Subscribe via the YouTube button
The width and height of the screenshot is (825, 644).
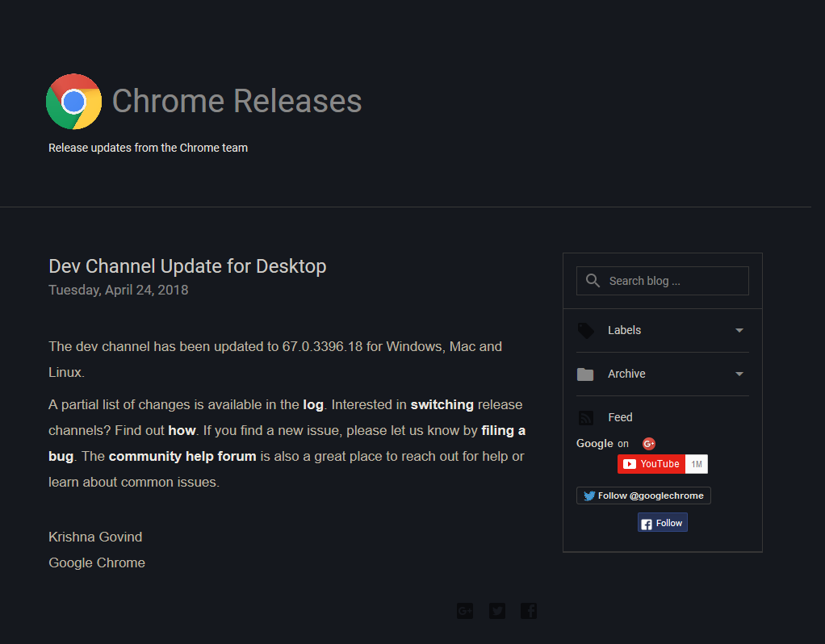coord(651,463)
